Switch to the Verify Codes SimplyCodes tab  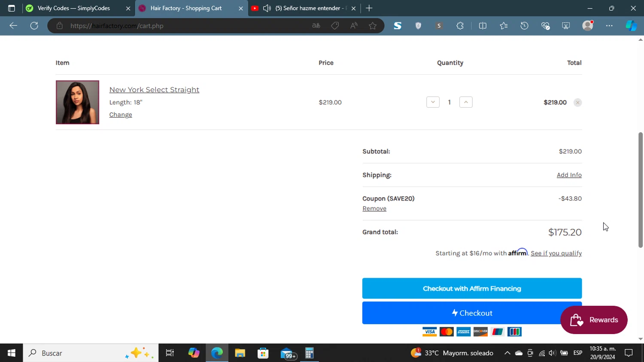(x=74, y=8)
